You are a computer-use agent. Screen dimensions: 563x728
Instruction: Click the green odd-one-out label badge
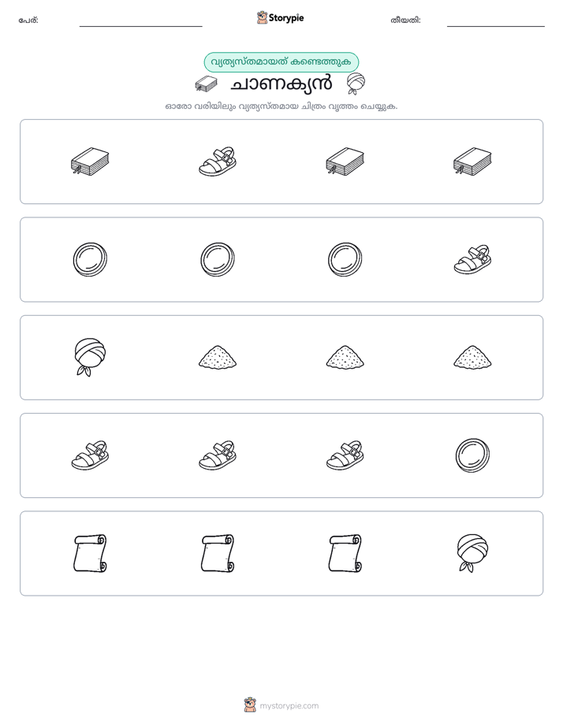click(281, 62)
